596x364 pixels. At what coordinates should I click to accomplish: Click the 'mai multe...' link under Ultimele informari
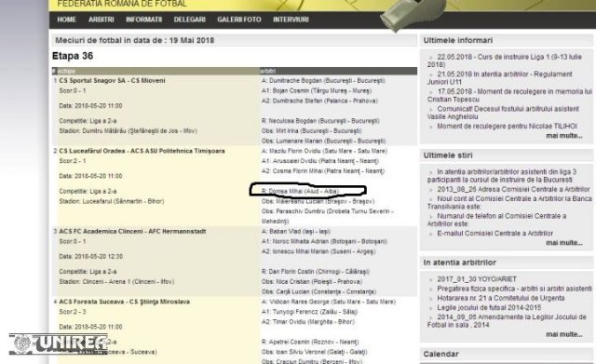pyautogui.click(x=564, y=136)
